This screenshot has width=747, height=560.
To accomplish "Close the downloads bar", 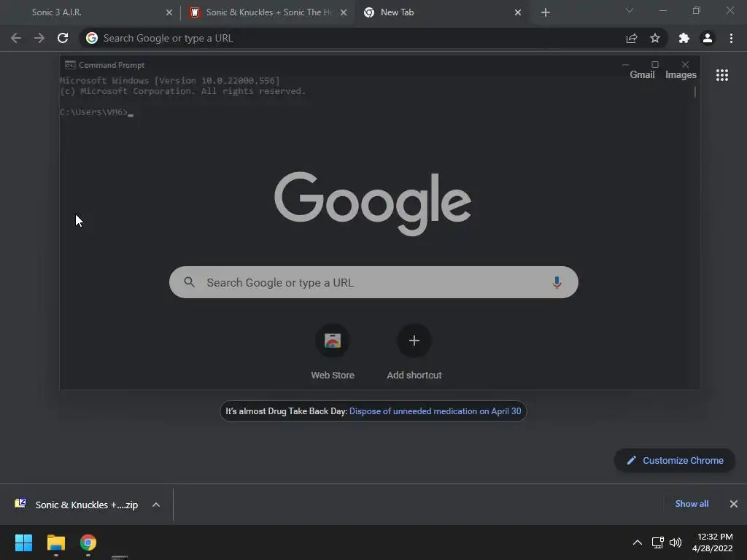I will 734,504.
